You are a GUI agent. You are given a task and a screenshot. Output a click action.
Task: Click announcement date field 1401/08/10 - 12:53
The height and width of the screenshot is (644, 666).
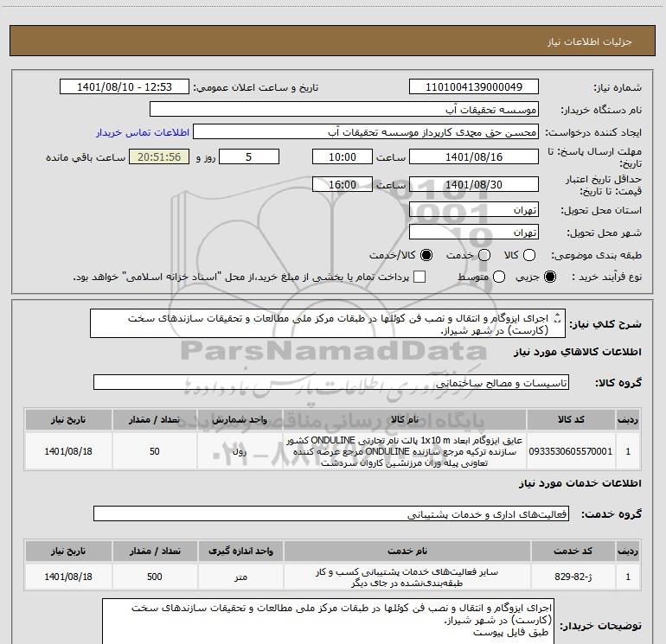[125, 87]
